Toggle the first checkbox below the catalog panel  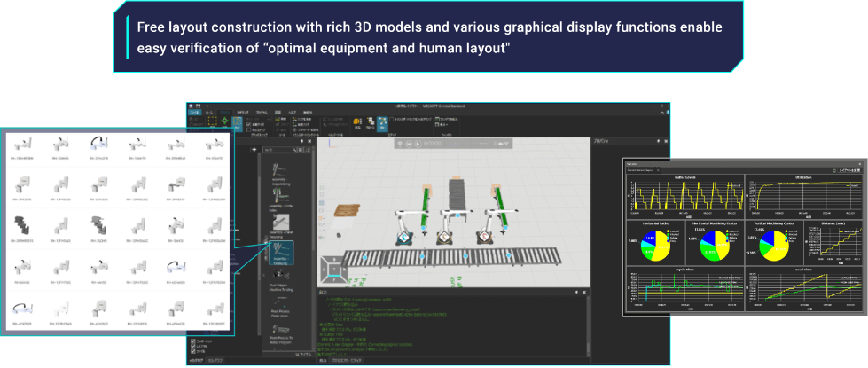coord(194,340)
